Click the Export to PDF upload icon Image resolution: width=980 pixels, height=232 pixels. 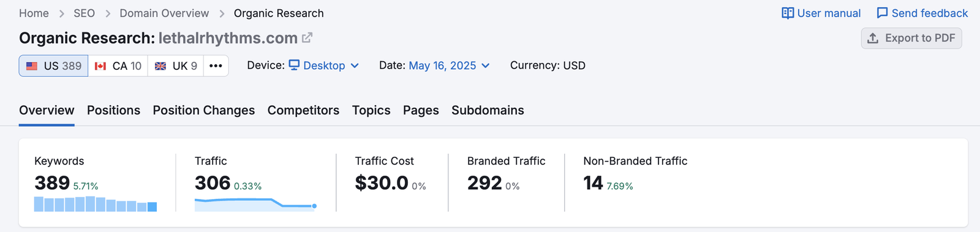[873, 38]
